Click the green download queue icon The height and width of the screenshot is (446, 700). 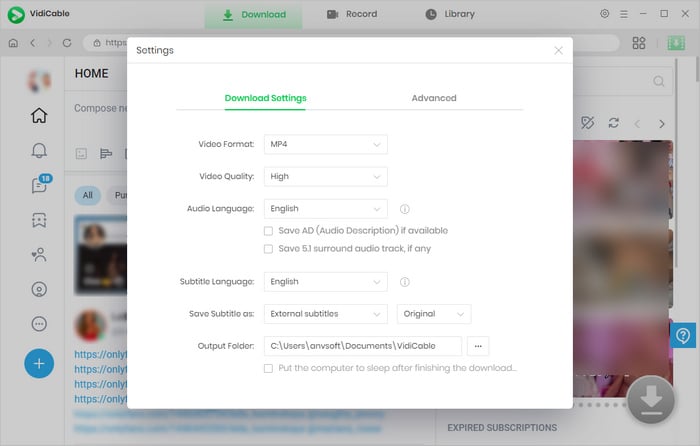coord(676,43)
